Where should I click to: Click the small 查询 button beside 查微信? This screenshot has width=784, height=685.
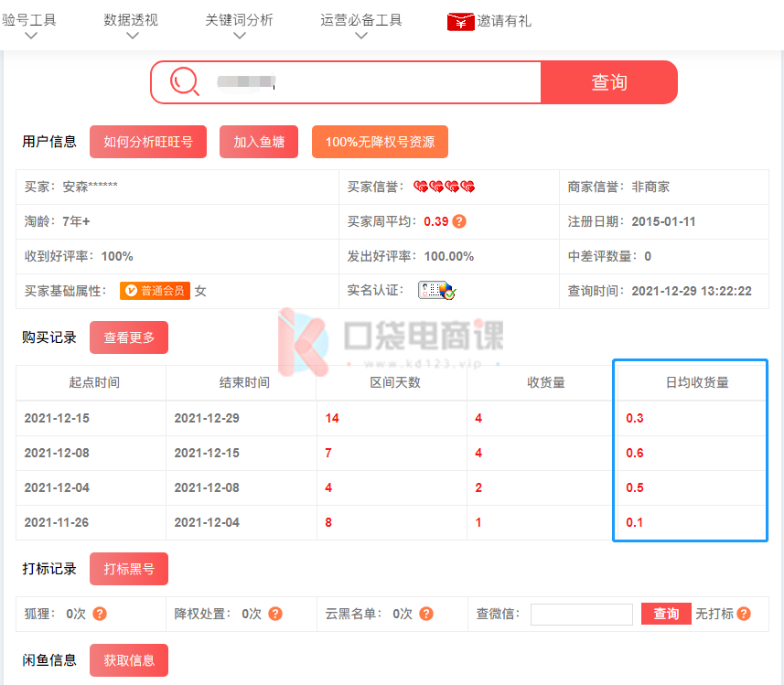coord(666,614)
